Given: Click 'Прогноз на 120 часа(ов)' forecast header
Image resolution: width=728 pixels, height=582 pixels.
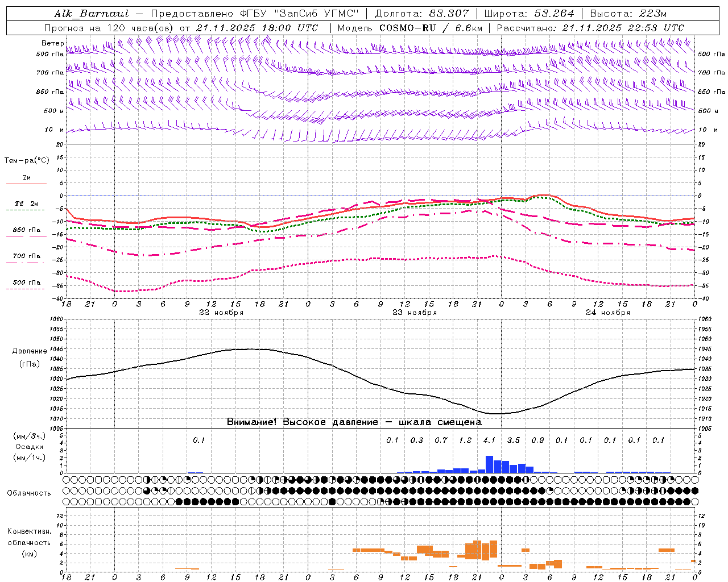Looking at the screenshot, I should (110, 28).
